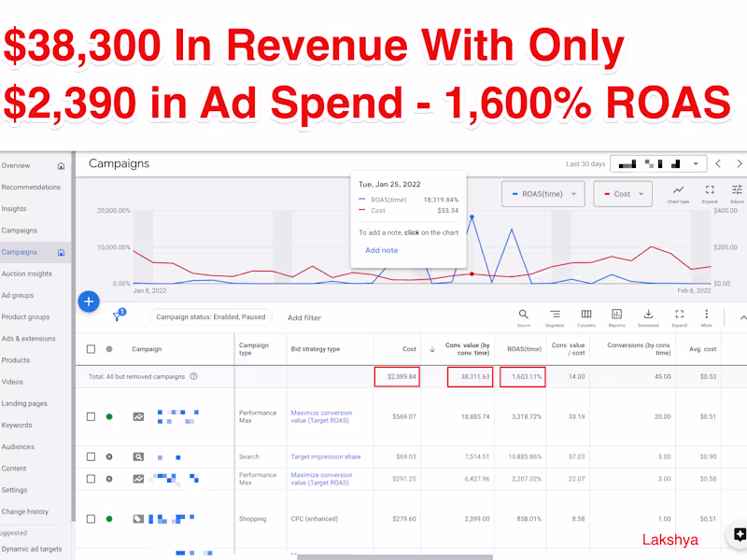Open Auction insights in the sidebar

pos(27,273)
